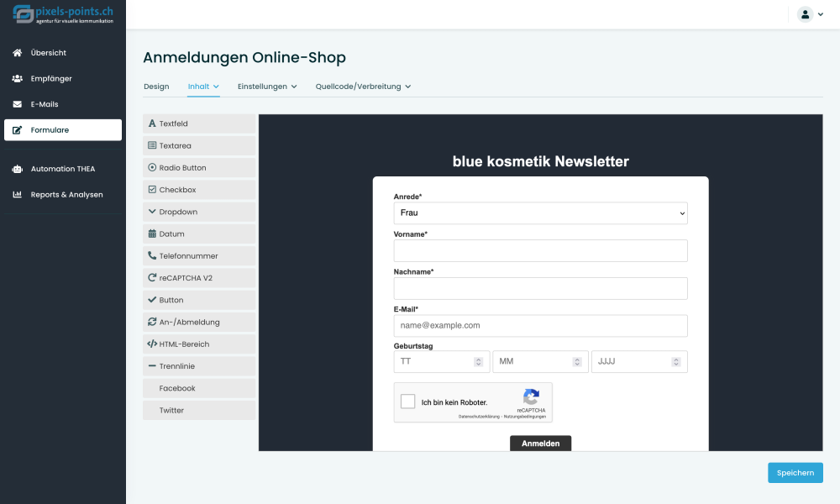Switch to the Inhalt tab
Viewport: 840px width, 504px height.
198,87
